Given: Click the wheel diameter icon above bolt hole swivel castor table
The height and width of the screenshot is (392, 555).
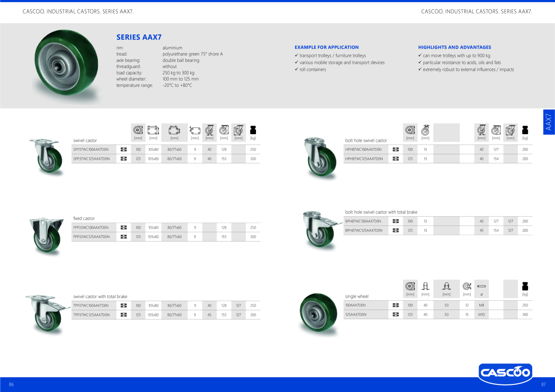Looking at the screenshot, I should (410, 130).
